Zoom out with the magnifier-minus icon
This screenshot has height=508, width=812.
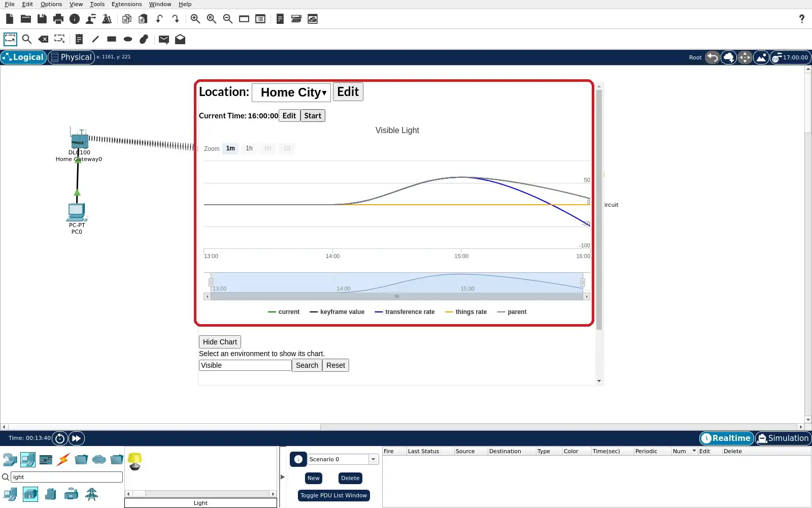click(x=228, y=19)
